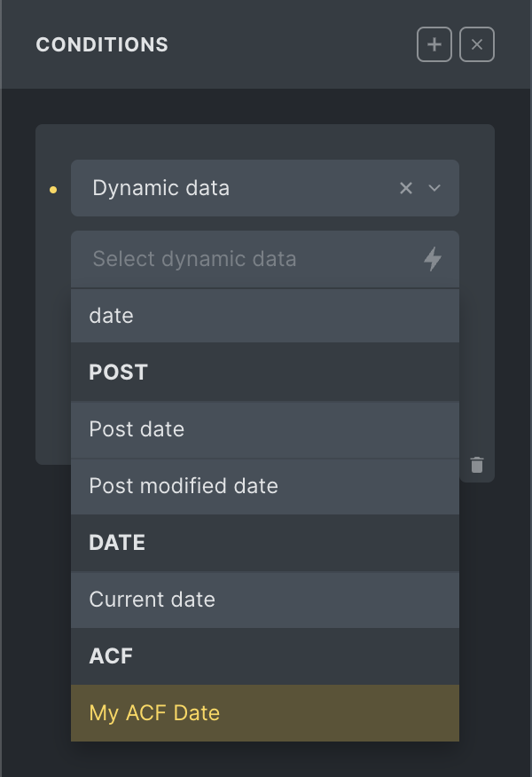The width and height of the screenshot is (532, 777).
Task: Click the X icon to close the Conditions panel
Action: click(x=476, y=44)
